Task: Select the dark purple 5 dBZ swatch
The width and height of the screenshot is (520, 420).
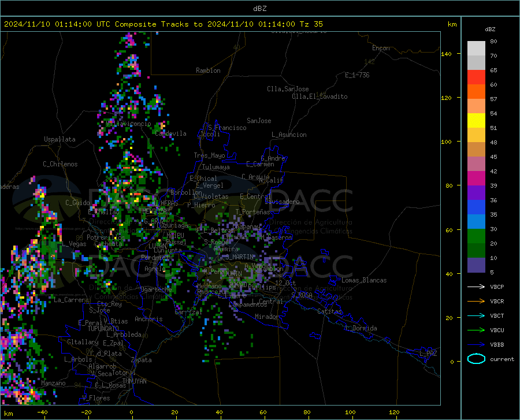Action: [x=476, y=265]
